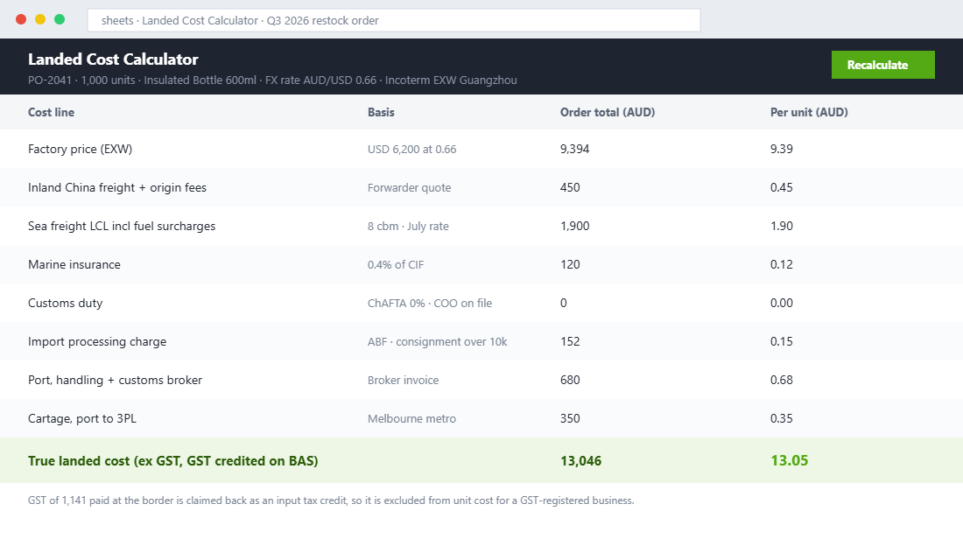The height and width of the screenshot is (560, 963).
Task: Click the 'Cartage, port to 3PL' row label
Action: tap(81, 419)
